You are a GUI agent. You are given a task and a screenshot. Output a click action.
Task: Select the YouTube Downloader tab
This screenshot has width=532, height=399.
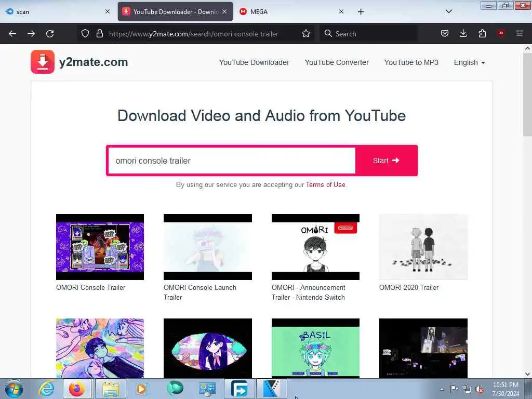click(175, 11)
